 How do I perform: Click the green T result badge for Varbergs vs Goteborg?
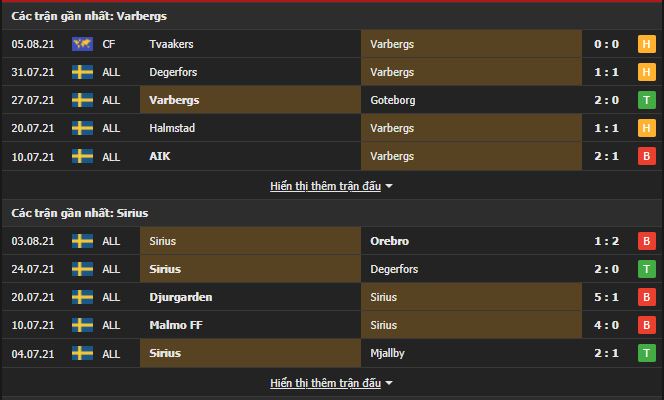646,100
